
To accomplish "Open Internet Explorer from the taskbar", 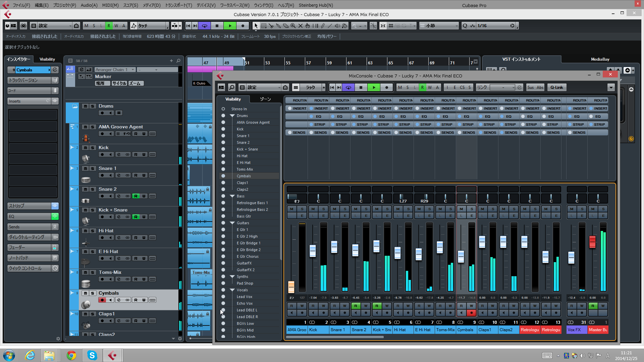I will click(30, 355).
